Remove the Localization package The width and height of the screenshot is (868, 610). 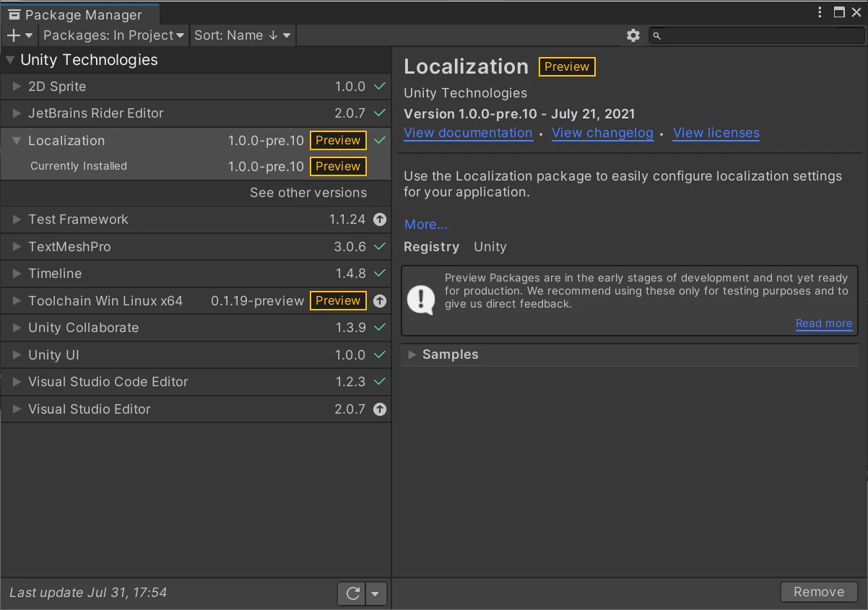point(819,592)
